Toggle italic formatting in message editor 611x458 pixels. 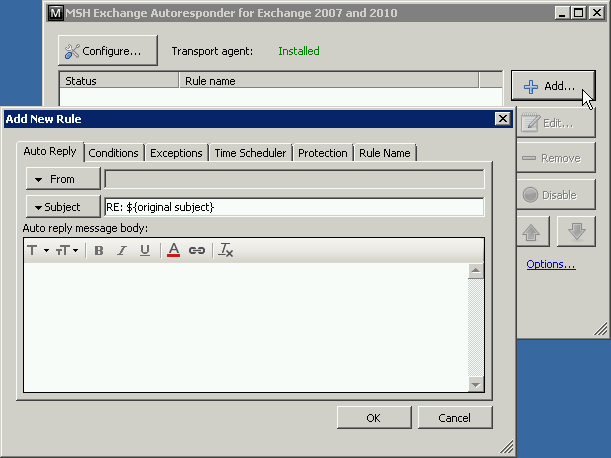[122, 250]
